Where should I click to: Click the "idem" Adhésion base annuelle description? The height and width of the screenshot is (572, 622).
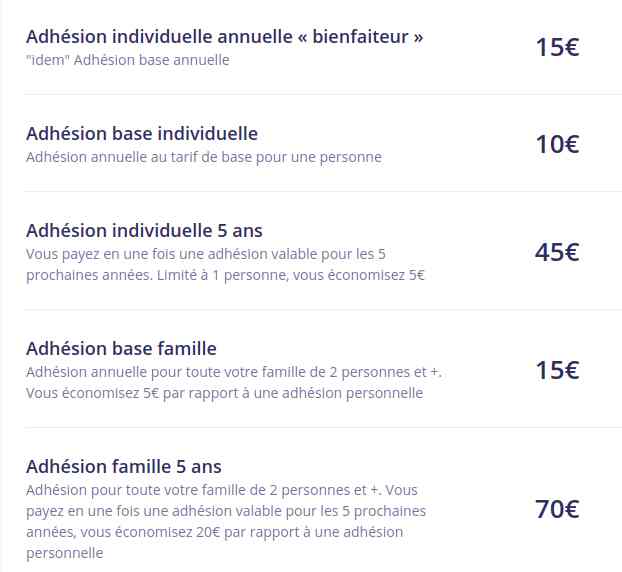128,60
